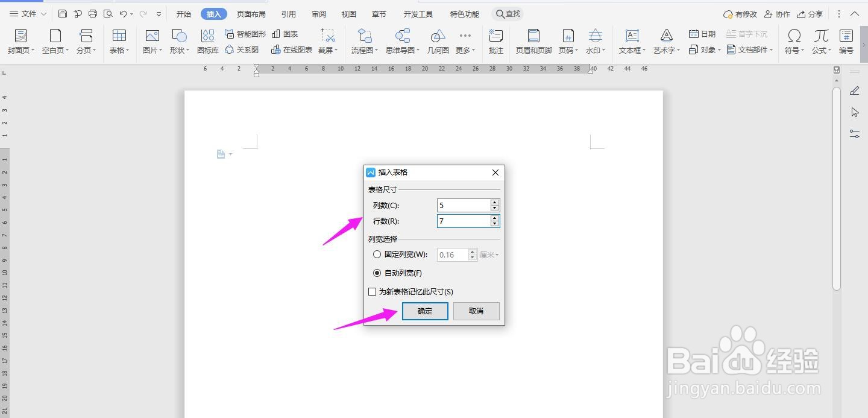This screenshot has width=868, height=418.
Task: Insert 艺术字 word art
Action: [x=667, y=42]
